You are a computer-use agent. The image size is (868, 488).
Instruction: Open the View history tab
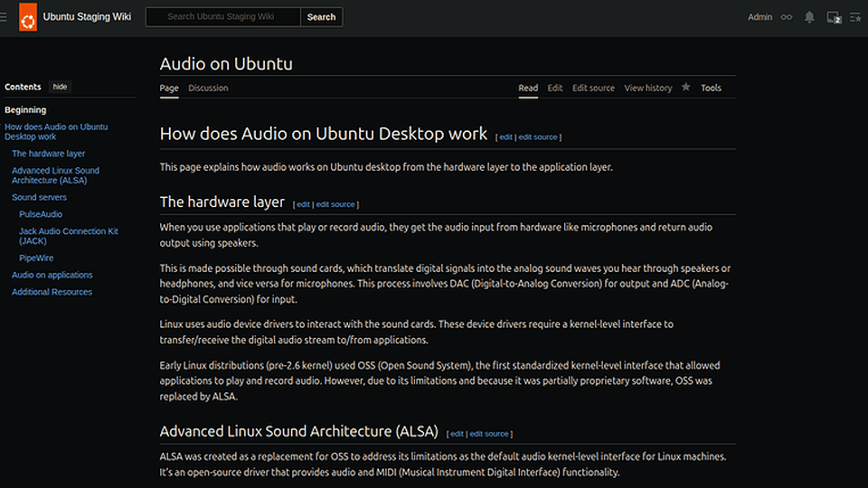click(648, 88)
